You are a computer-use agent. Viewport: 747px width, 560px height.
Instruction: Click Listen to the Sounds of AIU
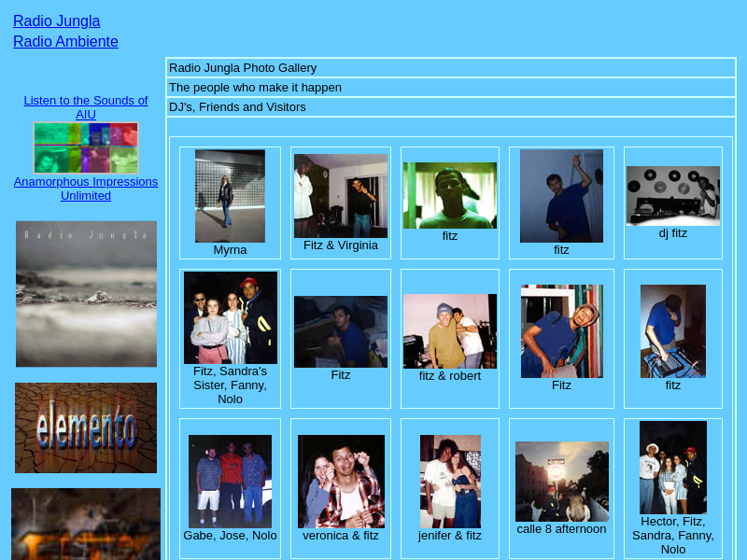pos(85,107)
